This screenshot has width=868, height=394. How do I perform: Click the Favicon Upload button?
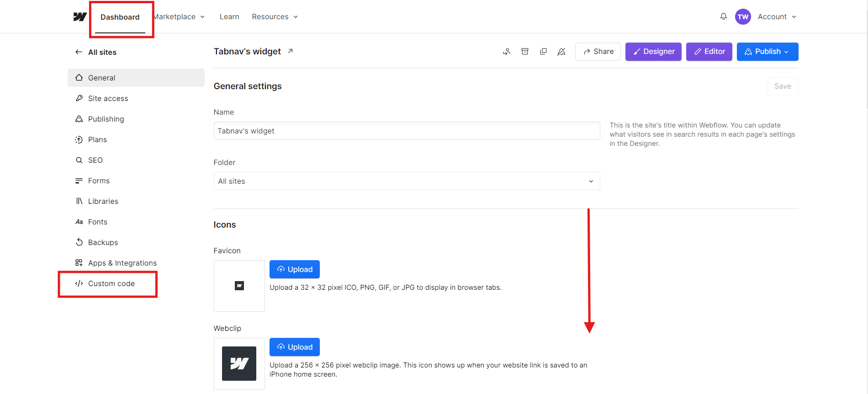[x=295, y=269]
